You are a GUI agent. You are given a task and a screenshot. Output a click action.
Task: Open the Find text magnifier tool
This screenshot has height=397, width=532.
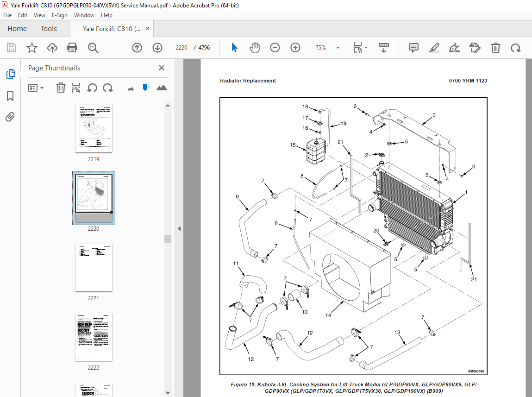[93, 48]
